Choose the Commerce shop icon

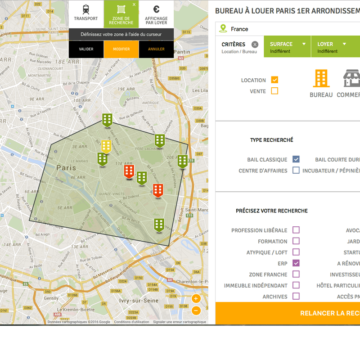[x=352, y=78]
